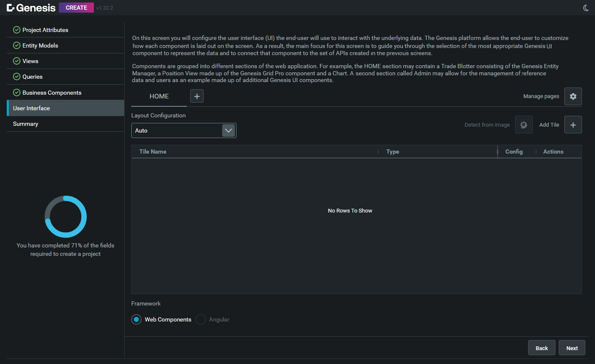The height and width of the screenshot is (364, 595).
Task: Open the Layout Configuration dropdown
Action: point(184,130)
